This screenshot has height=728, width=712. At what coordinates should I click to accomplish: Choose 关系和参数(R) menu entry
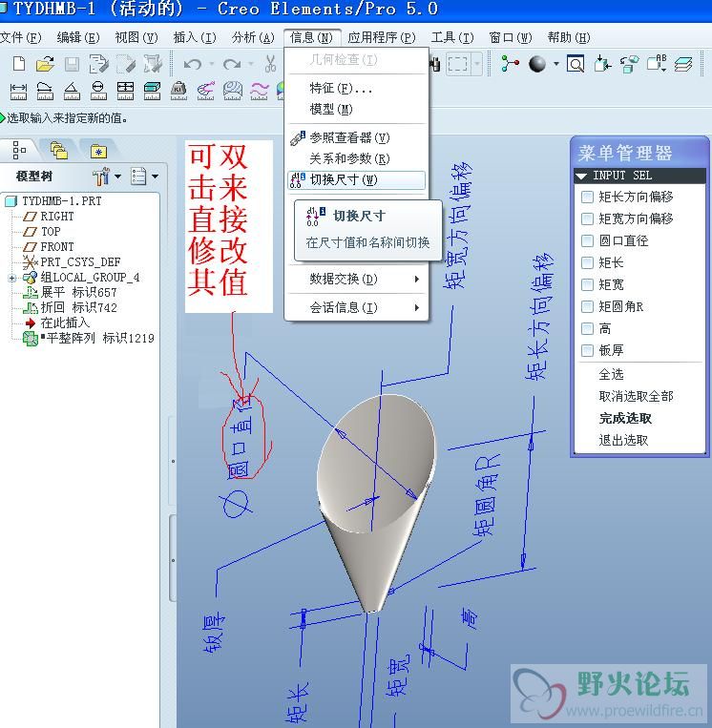pyautogui.click(x=356, y=158)
